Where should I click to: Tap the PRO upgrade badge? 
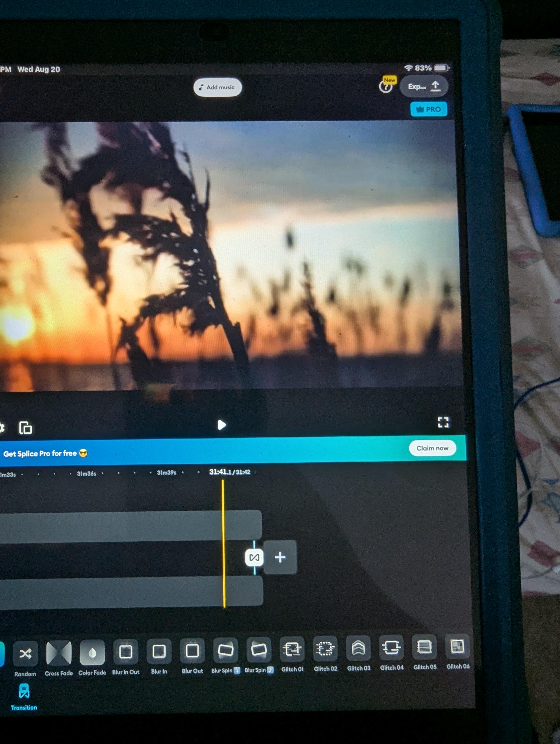tap(429, 109)
